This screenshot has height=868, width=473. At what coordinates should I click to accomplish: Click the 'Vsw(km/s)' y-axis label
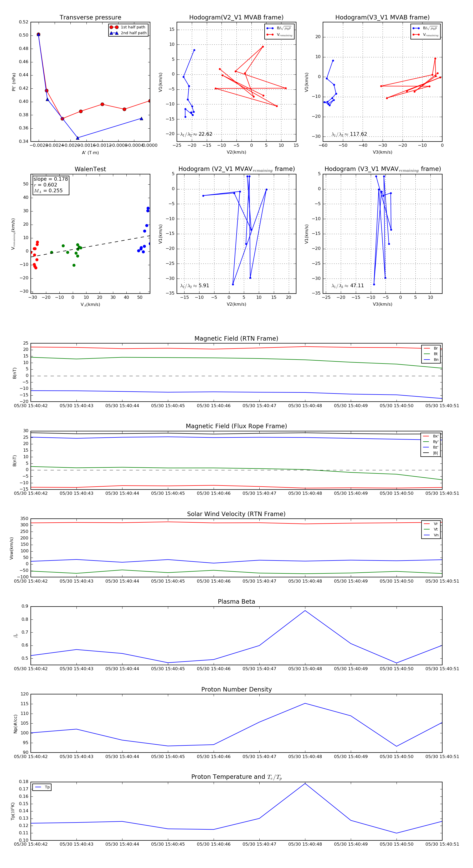click(12, 549)
